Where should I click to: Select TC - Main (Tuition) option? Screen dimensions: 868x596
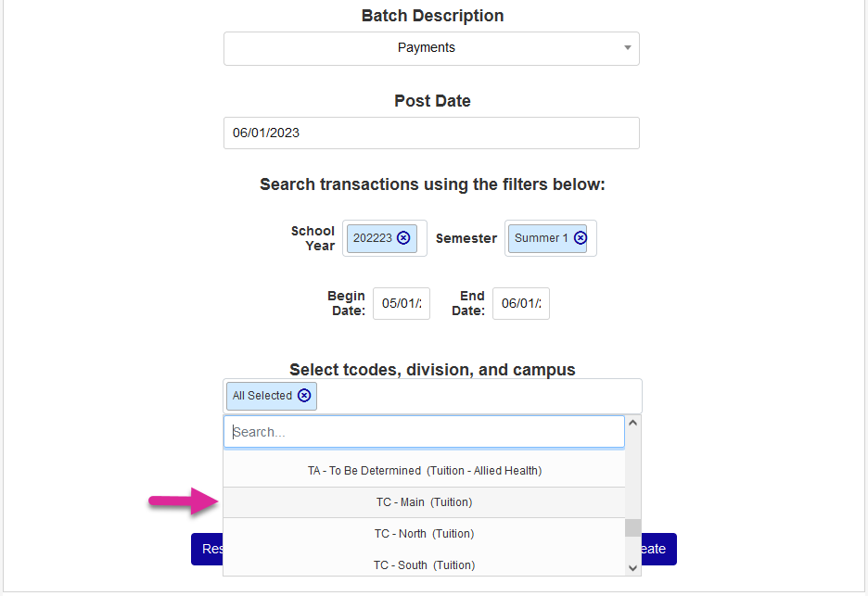coord(424,502)
